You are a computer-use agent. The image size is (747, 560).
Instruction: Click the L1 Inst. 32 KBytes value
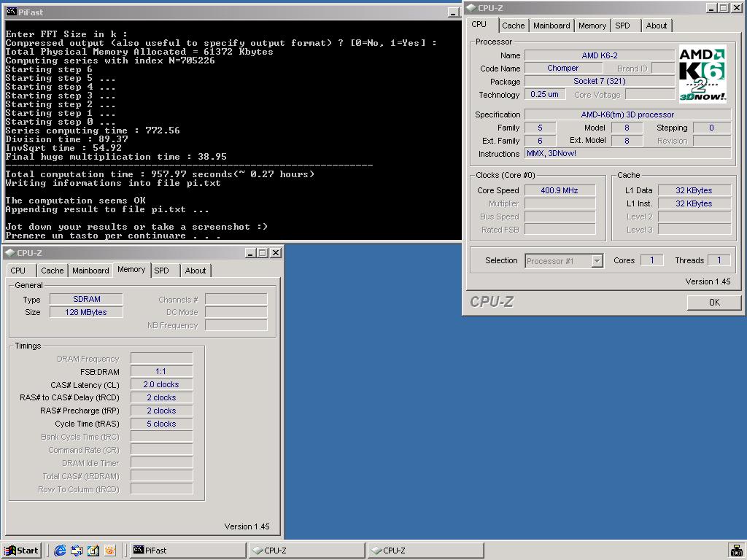pos(694,203)
